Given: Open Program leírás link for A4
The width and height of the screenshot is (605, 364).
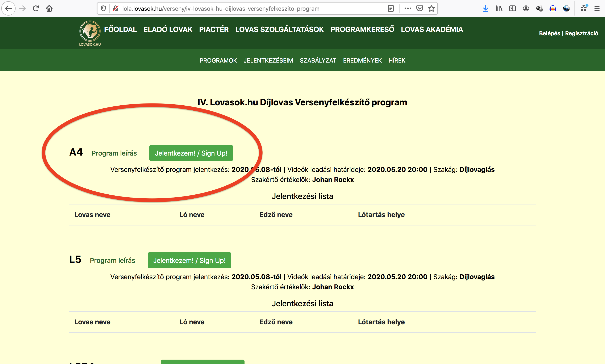Looking at the screenshot, I should (114, 153).
